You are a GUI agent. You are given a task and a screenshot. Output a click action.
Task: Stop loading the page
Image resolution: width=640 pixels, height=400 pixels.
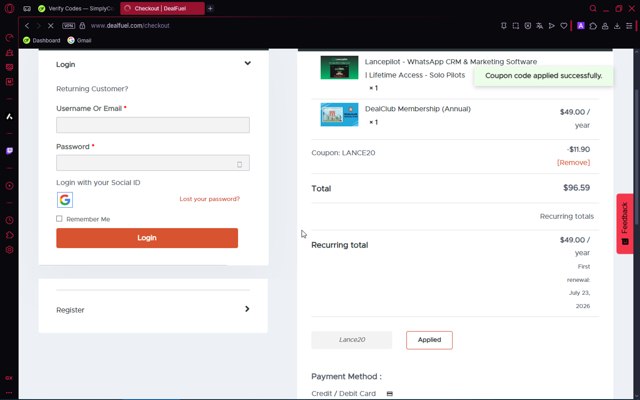51,26
